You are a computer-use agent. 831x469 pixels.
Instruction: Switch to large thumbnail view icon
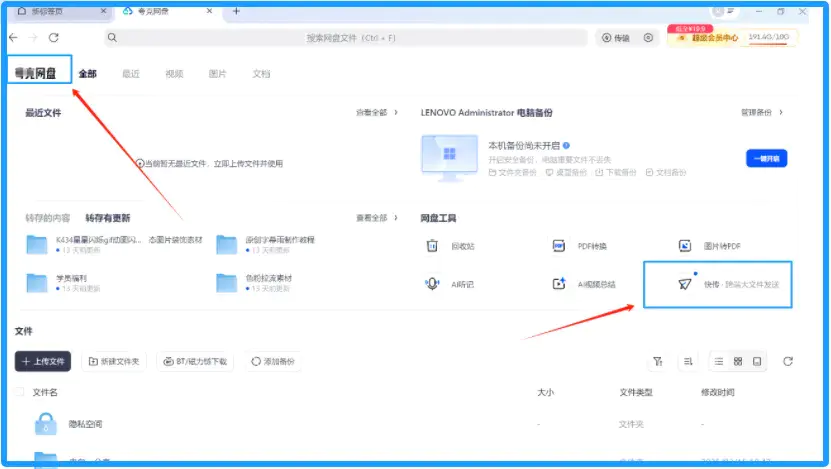757,361
